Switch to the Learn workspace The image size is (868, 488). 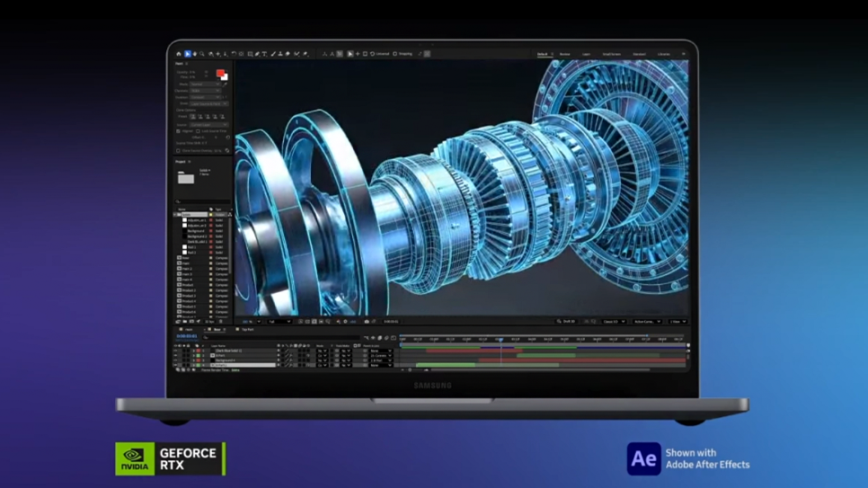[586, 54]
